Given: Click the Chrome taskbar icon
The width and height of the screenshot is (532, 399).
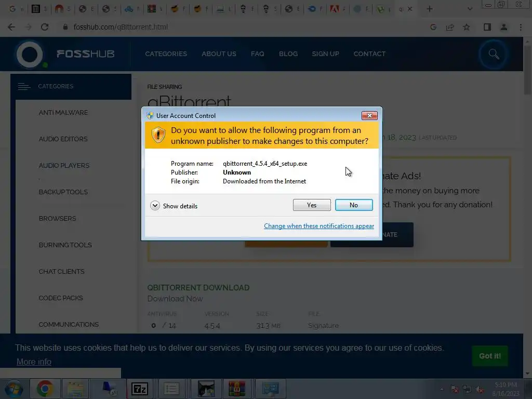Looking at the screenshot, I should pyautogui.click(x=45, y=389).
